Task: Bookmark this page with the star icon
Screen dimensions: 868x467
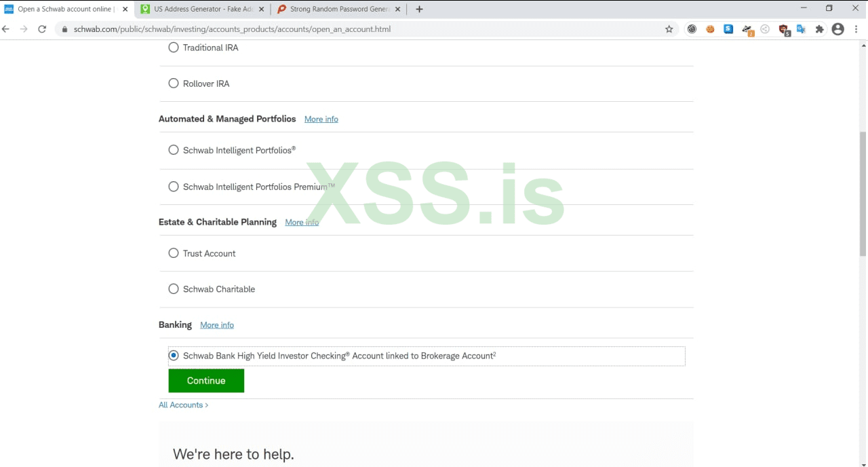Action: pos(669,29)
